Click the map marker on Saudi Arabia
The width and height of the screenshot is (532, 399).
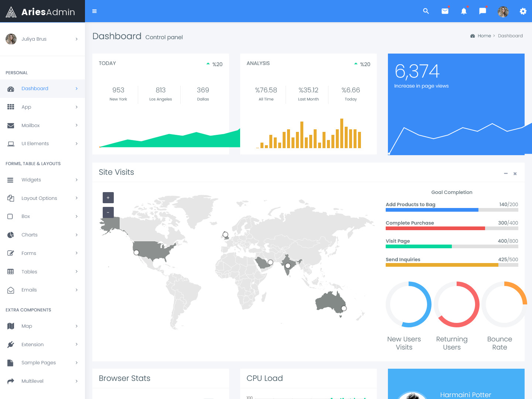coord(270,262)
